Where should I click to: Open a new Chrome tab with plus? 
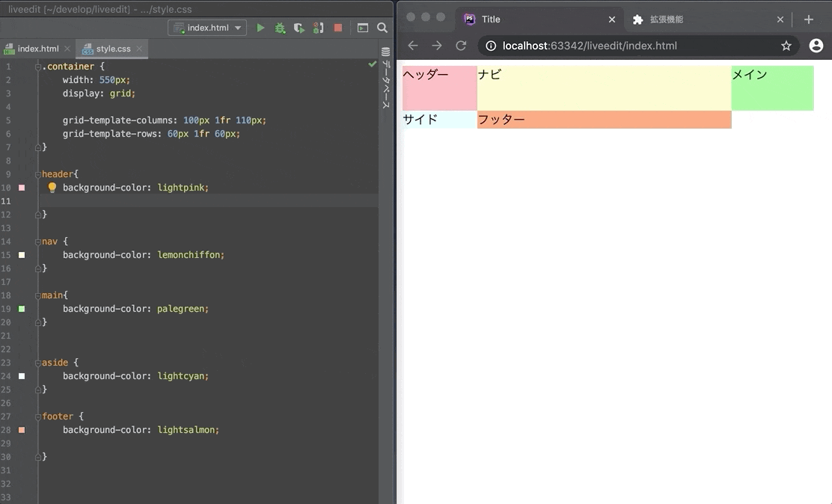[x=809, y=19]
